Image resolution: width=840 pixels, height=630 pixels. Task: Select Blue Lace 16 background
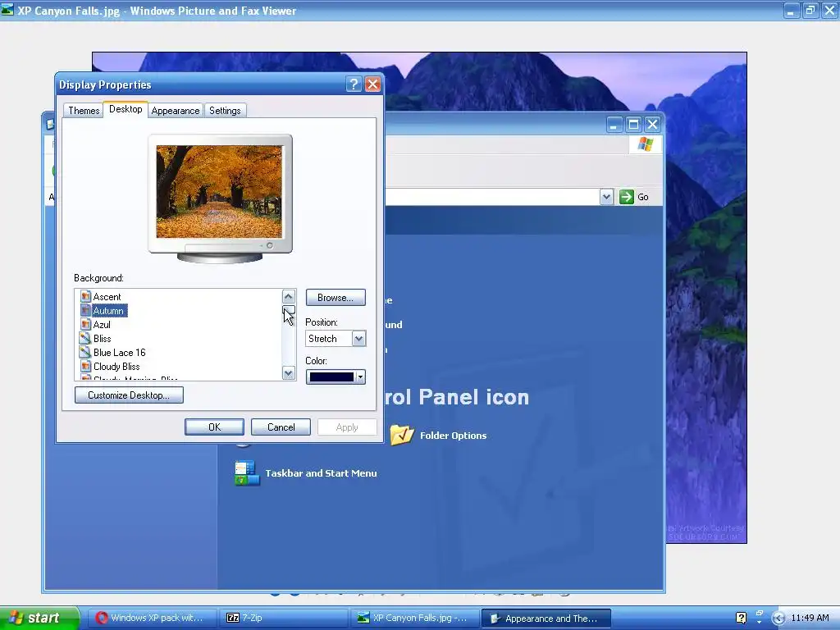click(120, 353)
